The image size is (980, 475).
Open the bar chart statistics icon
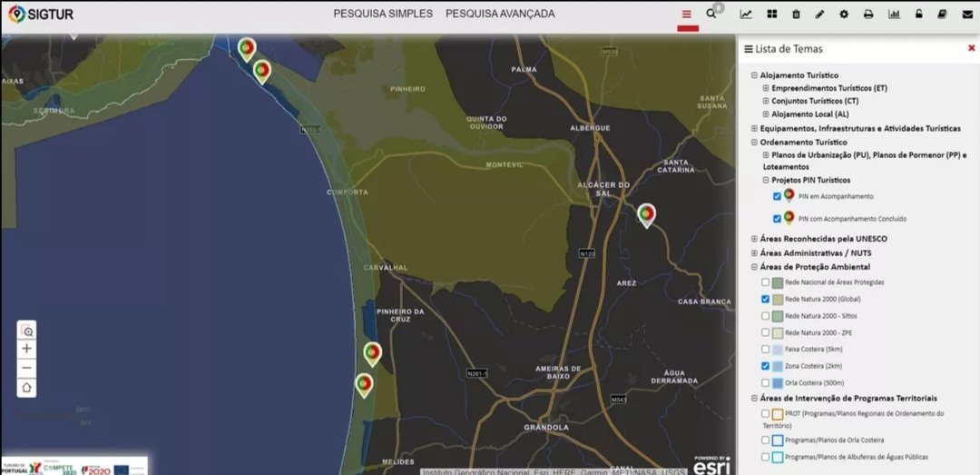point(894,15)
